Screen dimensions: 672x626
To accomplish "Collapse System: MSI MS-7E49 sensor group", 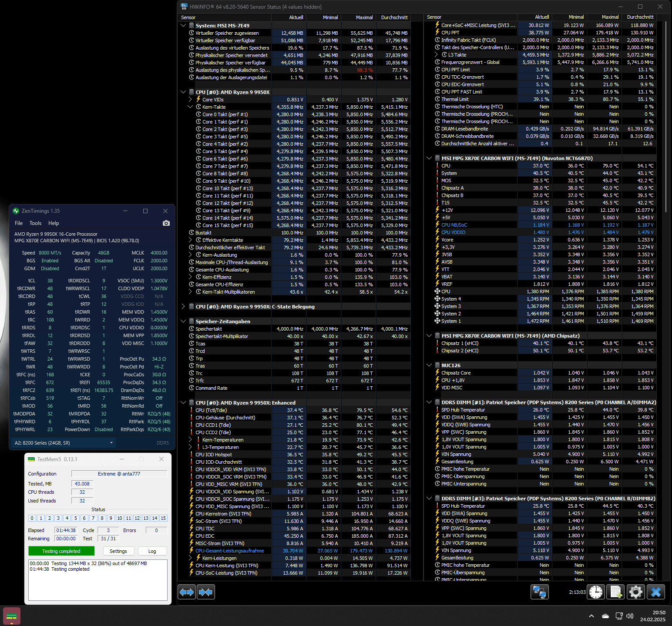I will pyautogui.click(x=183, y=26).
